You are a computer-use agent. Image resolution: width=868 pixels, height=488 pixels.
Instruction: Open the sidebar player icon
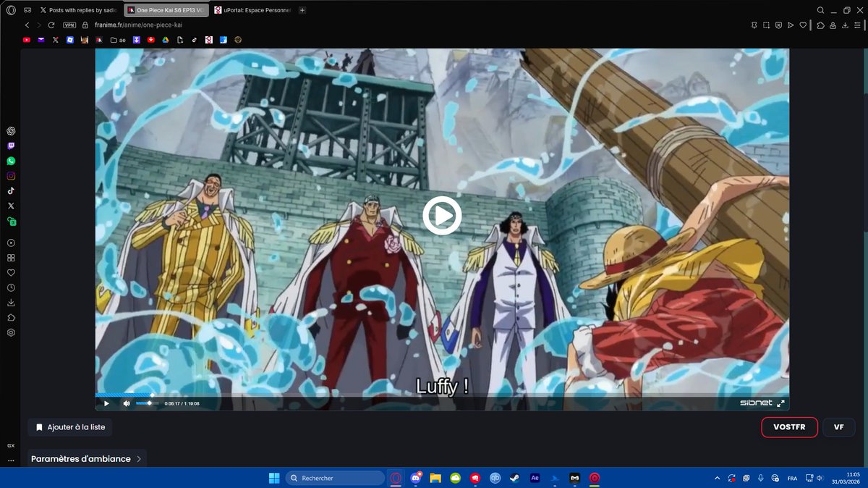pyautogui.click(x=11, y=243)
